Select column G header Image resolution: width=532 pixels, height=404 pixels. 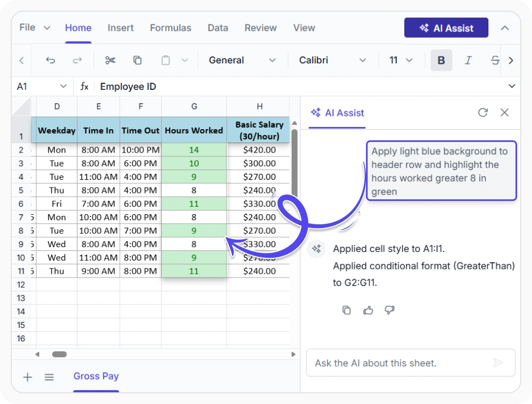pyautogui.click(x=194, y=107)
